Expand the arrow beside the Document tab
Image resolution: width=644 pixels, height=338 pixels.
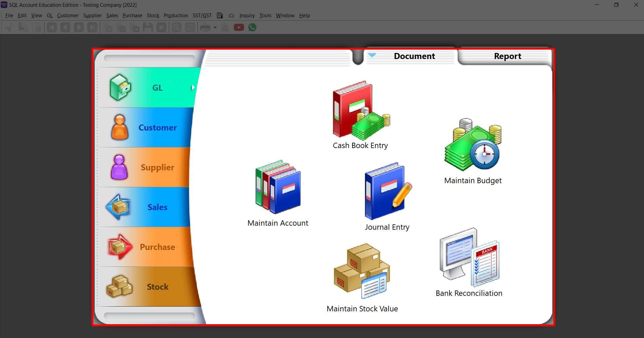pos(372,55)
